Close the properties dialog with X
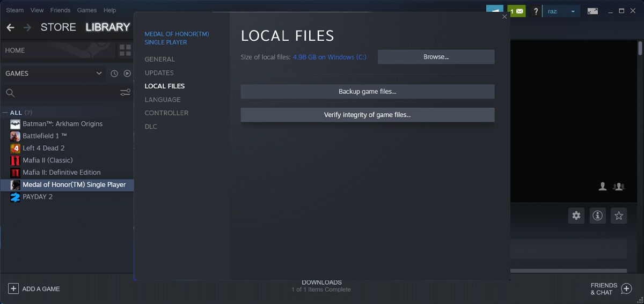 pos(504,17)
